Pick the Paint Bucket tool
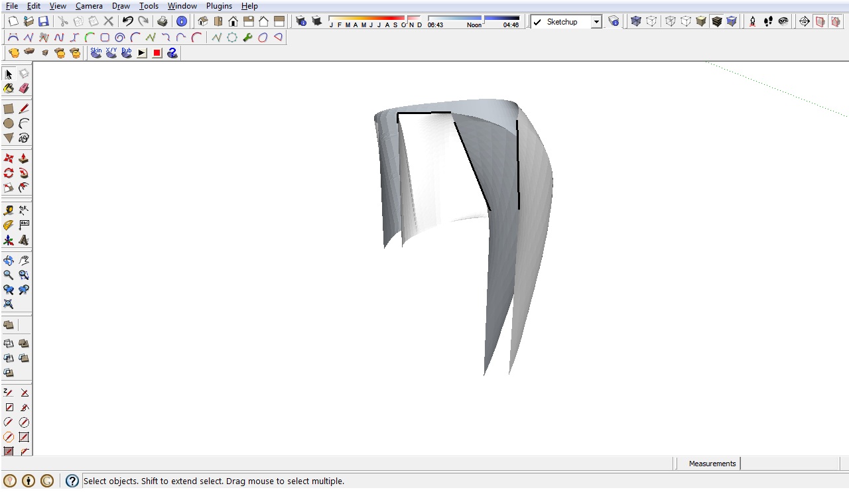Image resolution: width=849 pixels, height=504 pixels. click(9, 88)
